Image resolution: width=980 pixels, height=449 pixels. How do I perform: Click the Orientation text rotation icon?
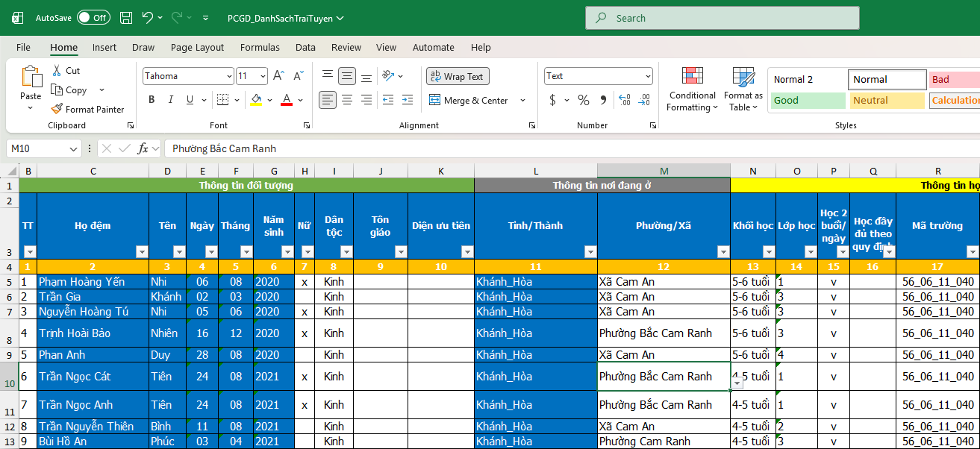[387, 76]
